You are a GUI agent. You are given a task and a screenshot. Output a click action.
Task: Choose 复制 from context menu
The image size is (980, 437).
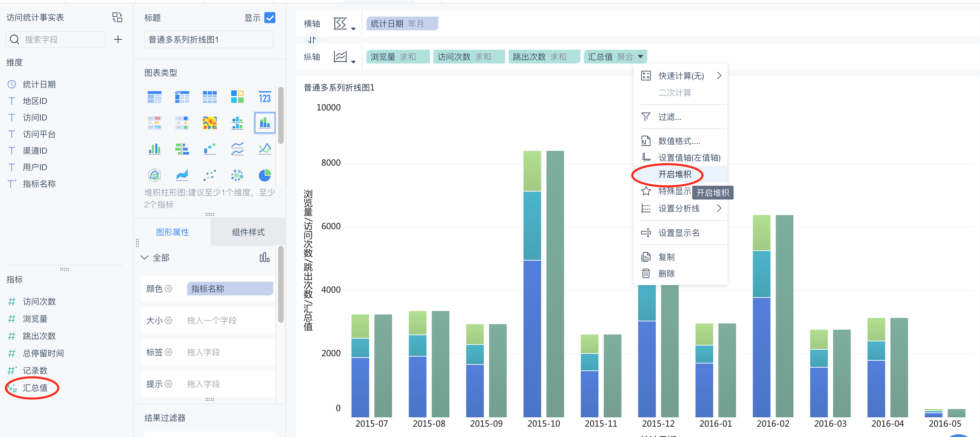(x=680, y=257)
